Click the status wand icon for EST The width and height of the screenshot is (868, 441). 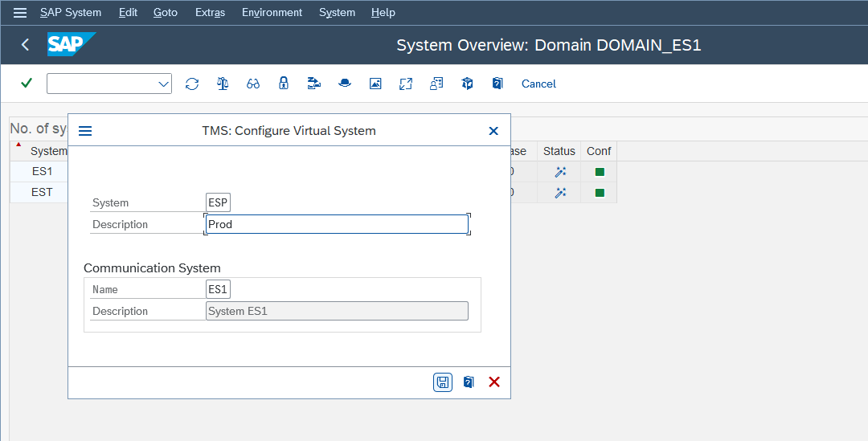[x=560, y=193]
